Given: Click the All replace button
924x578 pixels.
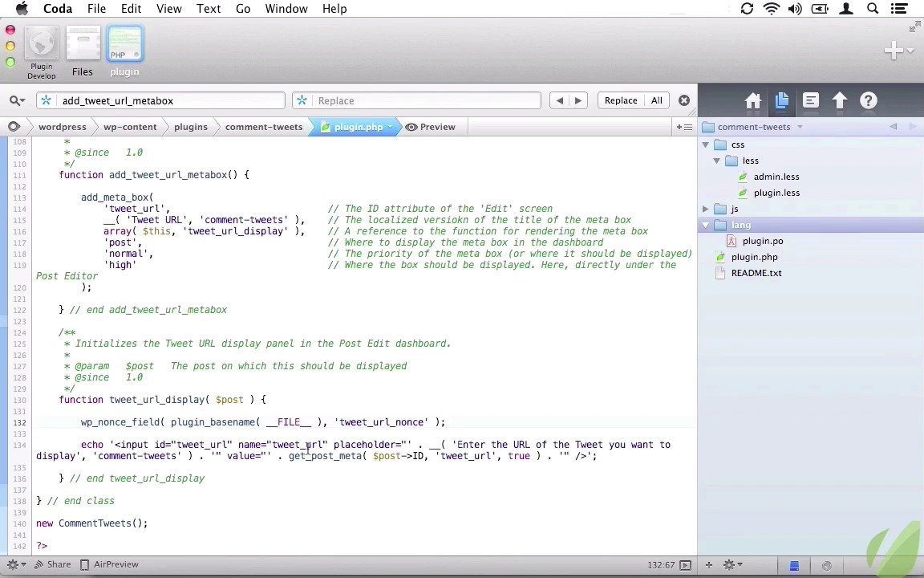Looking at the screenshot, I should [656, 101].
